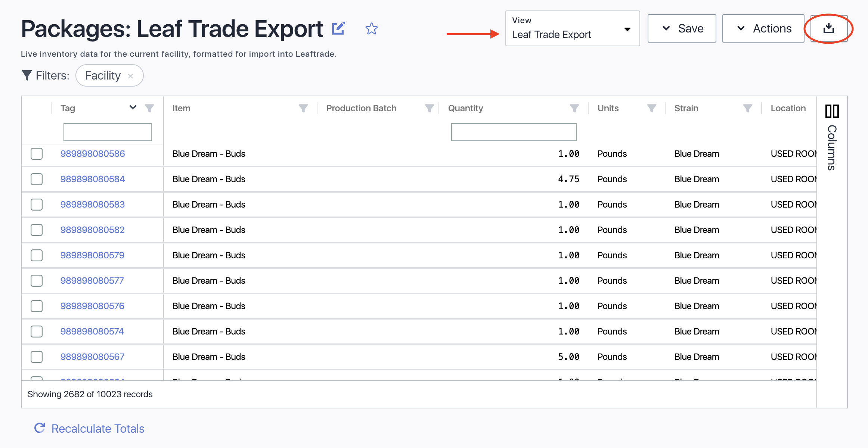This screenshot has width=868, height=448.
Task: Click the download export icon button
Action: click(829, 28)
